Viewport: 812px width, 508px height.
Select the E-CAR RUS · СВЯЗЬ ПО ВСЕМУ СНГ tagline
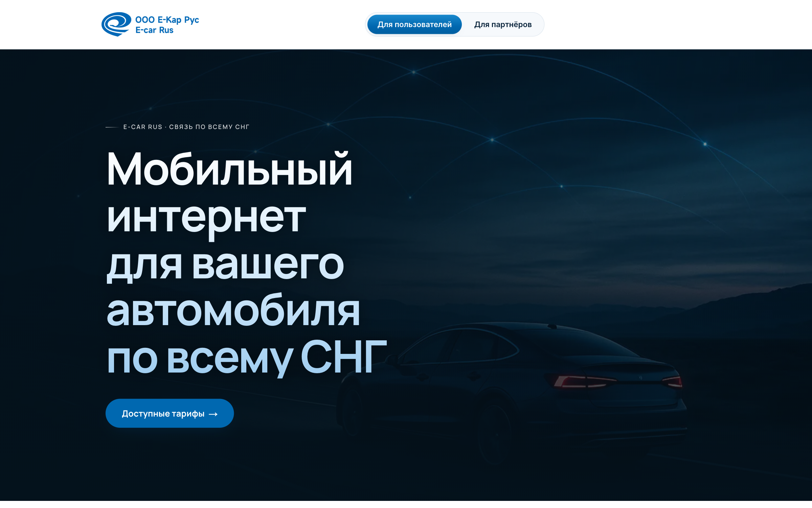tap(186, 127)
